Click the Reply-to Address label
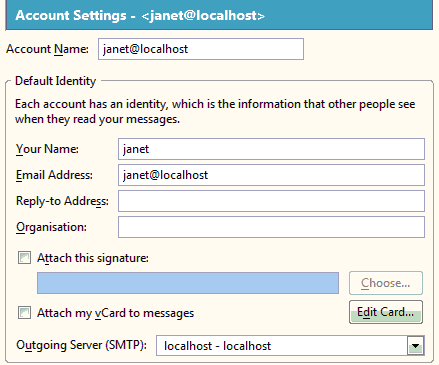 point(62,201)
